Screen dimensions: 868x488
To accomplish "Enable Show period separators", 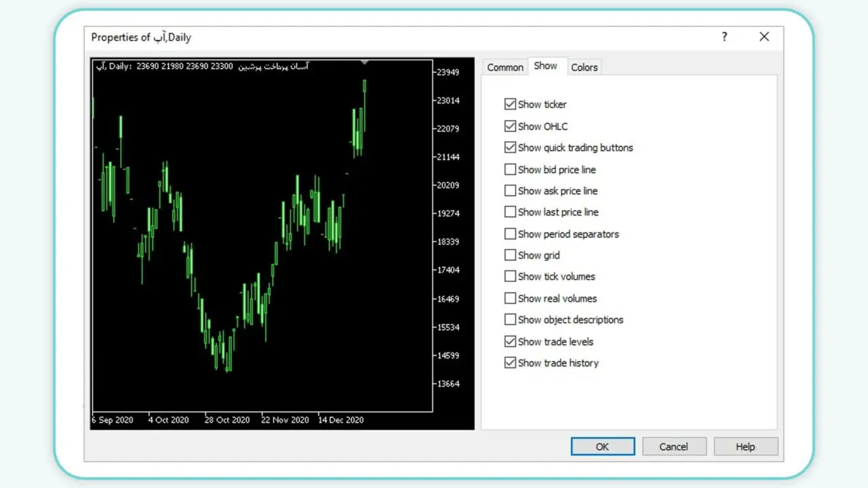I will [510, 234].
